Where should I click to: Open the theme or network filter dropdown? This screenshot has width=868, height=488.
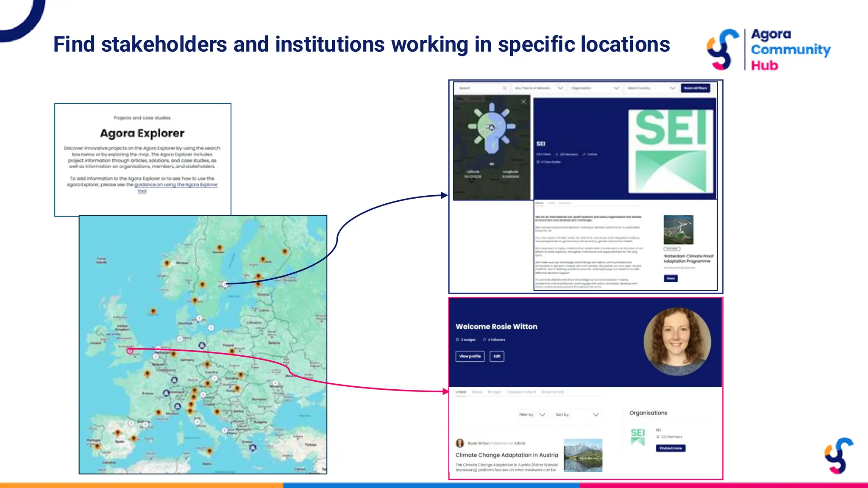coord(539,88)
